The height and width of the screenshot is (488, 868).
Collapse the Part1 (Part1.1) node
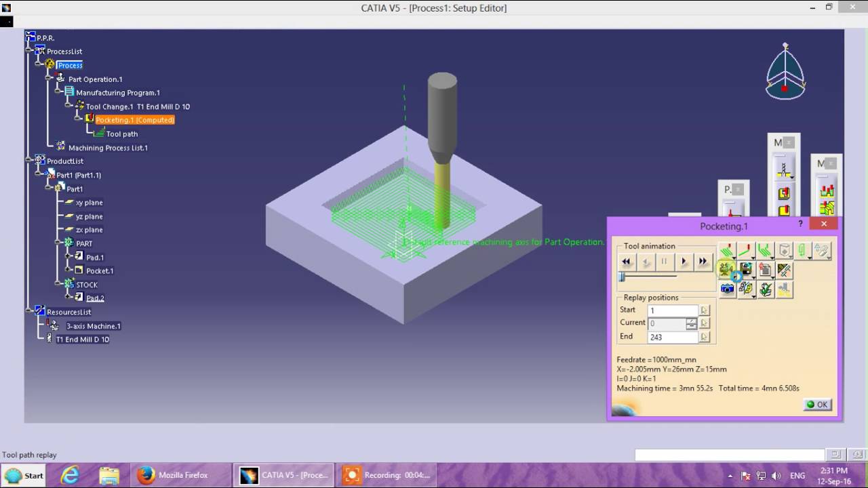click(39, 175)
